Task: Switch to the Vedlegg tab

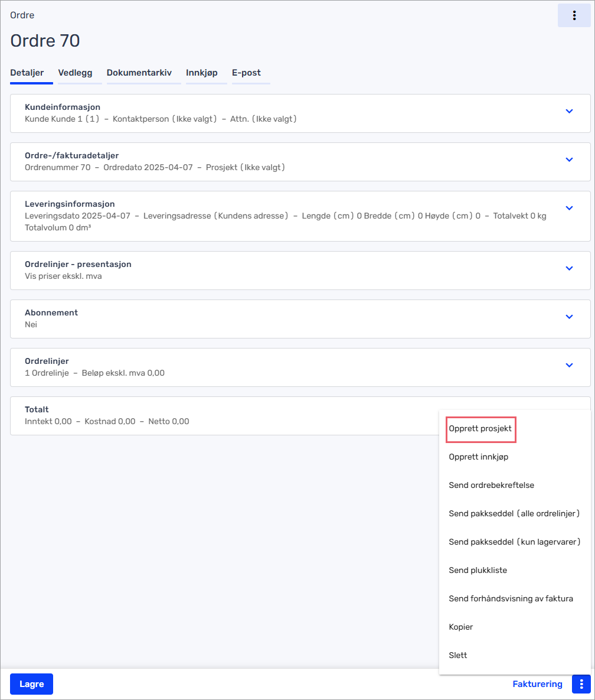Action: [75, 73]
